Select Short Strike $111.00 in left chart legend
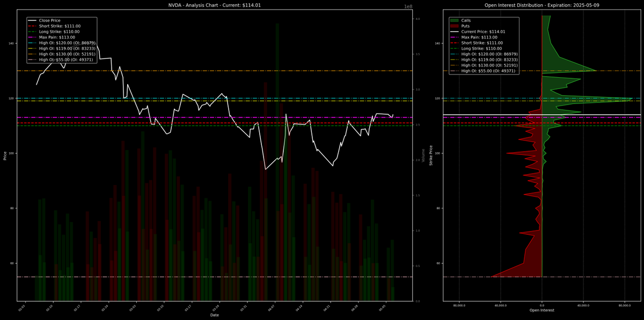The width and height of the screenshot is (644, 320). tap(54, 26)
